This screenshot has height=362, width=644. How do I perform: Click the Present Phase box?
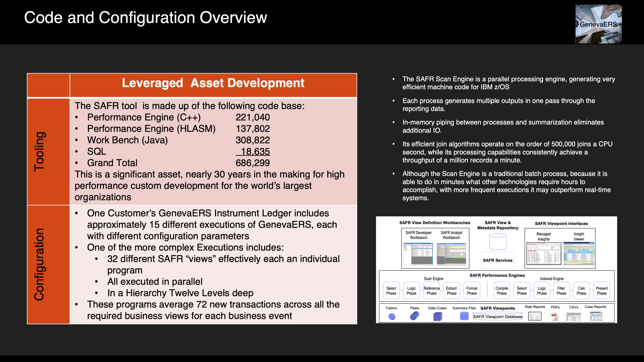602,291
